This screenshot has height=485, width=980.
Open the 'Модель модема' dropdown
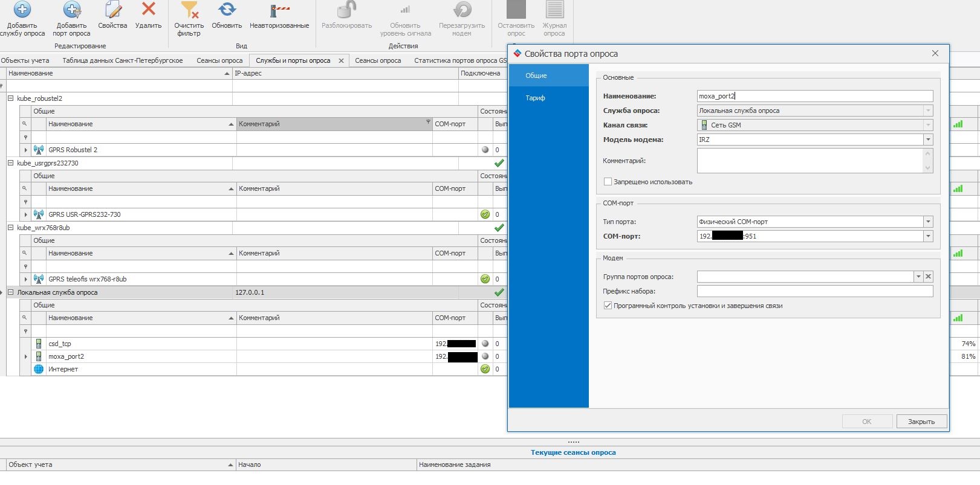[x=927, y=140]
